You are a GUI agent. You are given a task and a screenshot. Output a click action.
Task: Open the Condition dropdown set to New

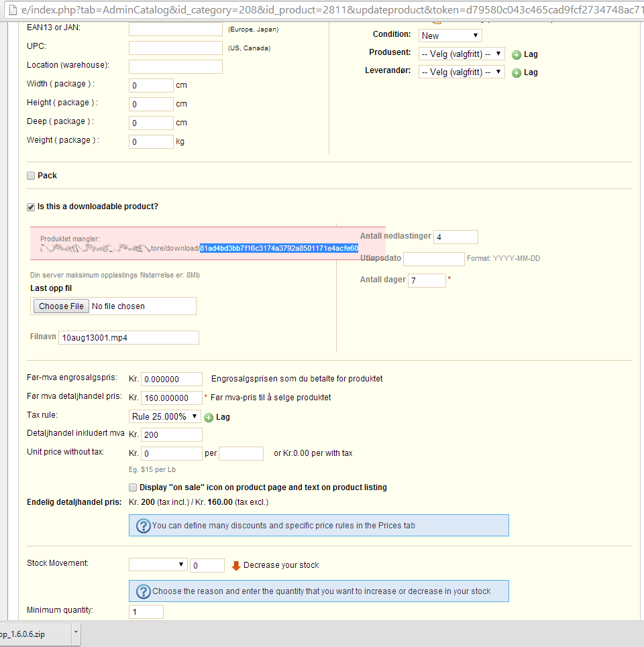click(x=450, y=36)
